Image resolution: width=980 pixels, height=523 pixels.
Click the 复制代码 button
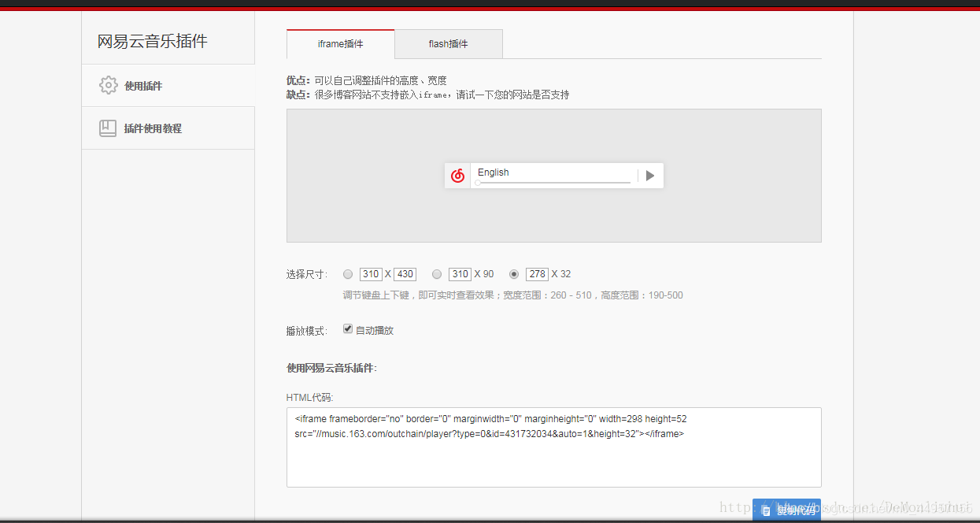pos(786,510)
